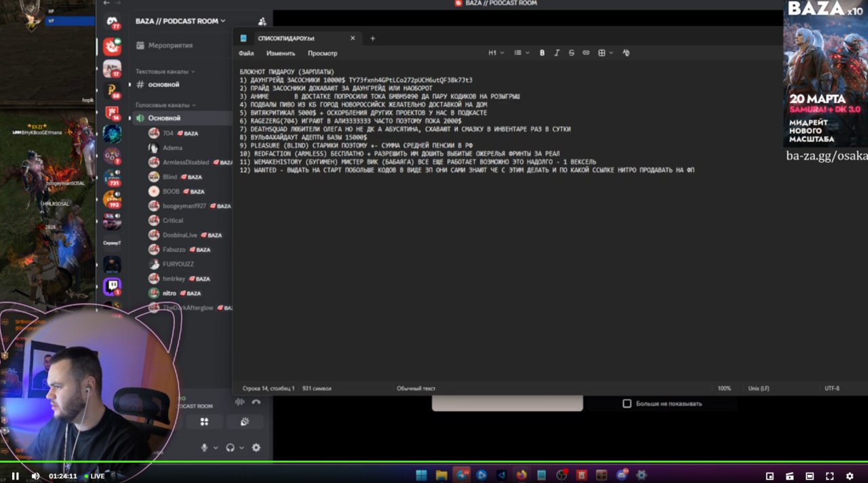Open the Twitch purple server icon
Viewport: 868px width, 483px height.
point(112,286)
